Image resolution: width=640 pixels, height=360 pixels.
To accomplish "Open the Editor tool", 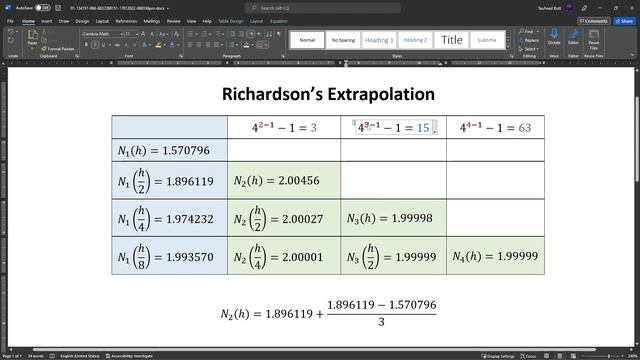I will 573,36.
